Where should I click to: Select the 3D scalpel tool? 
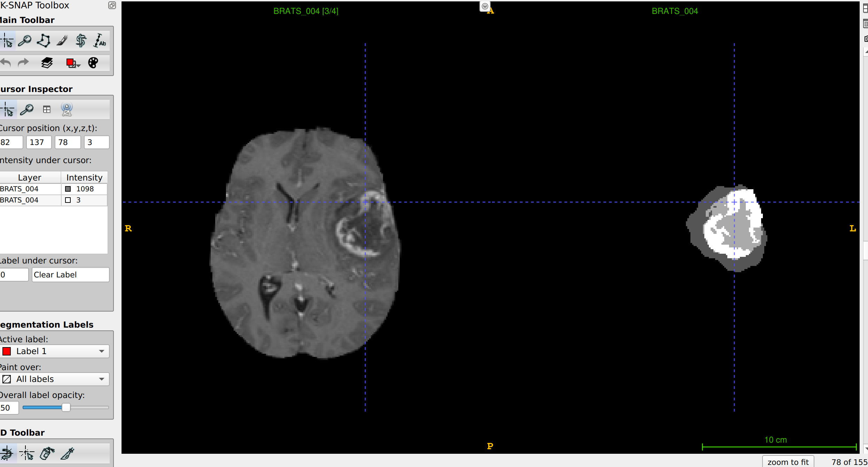tap(68, 453)
